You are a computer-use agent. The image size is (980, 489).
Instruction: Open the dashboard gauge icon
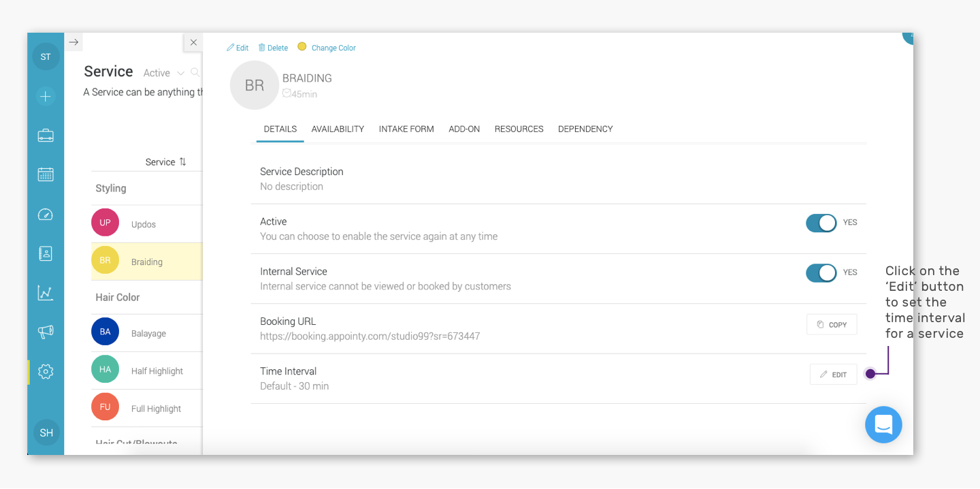(x=46, y=215)
